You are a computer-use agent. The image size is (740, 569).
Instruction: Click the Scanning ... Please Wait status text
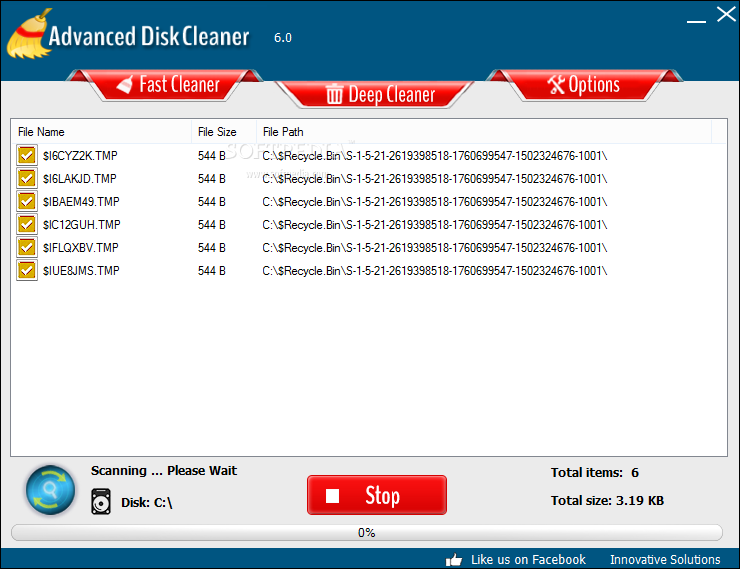pos(164,471)
